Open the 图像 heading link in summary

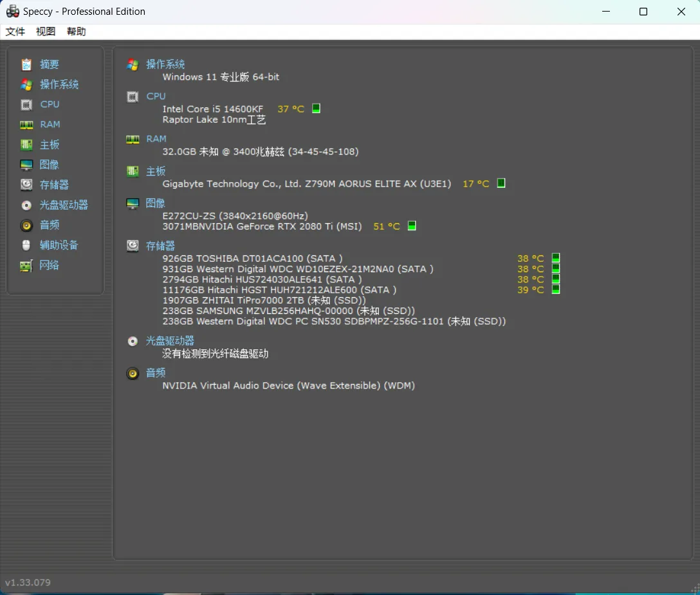(x=155, y=203)
